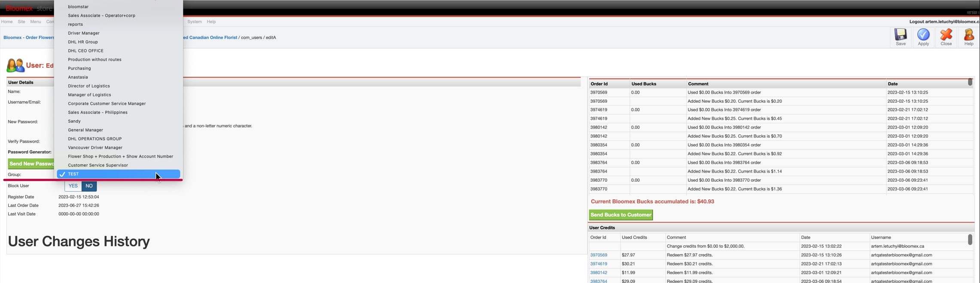Choose Production without routes option

click(x=95, y=60)
